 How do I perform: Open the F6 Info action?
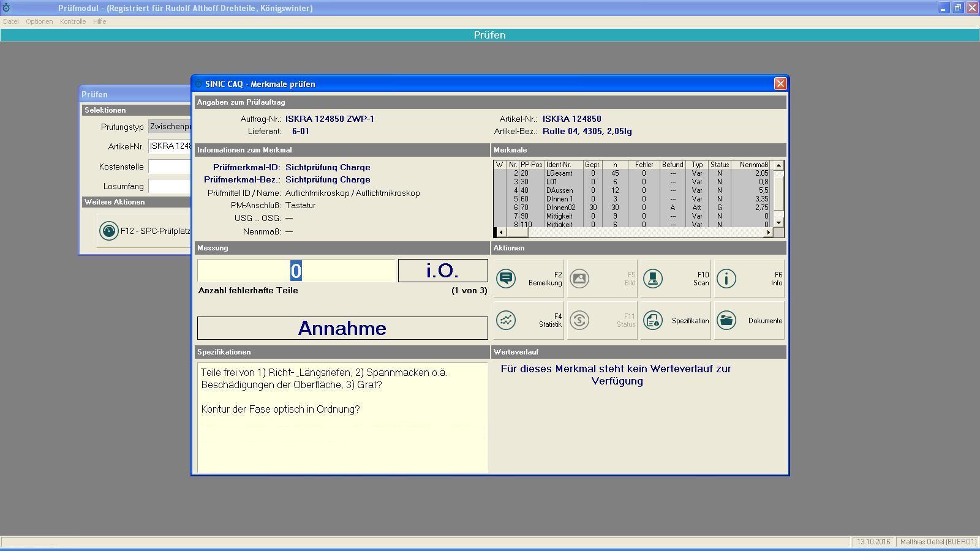tap(749, 279)
